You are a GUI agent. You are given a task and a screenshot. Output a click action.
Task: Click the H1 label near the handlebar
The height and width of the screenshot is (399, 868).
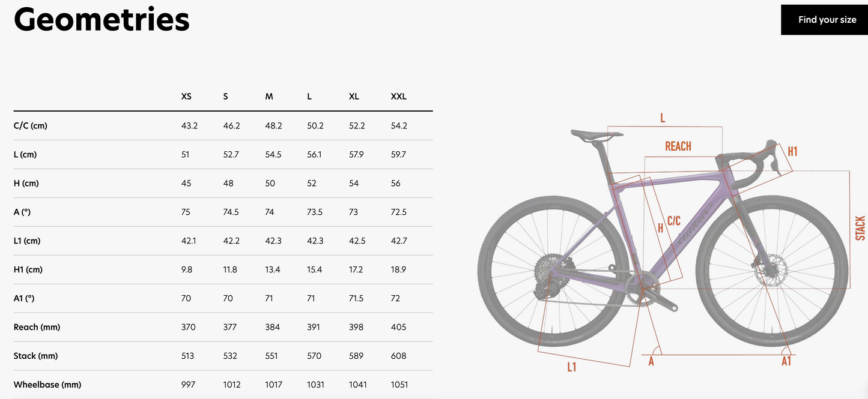(792, 151)
